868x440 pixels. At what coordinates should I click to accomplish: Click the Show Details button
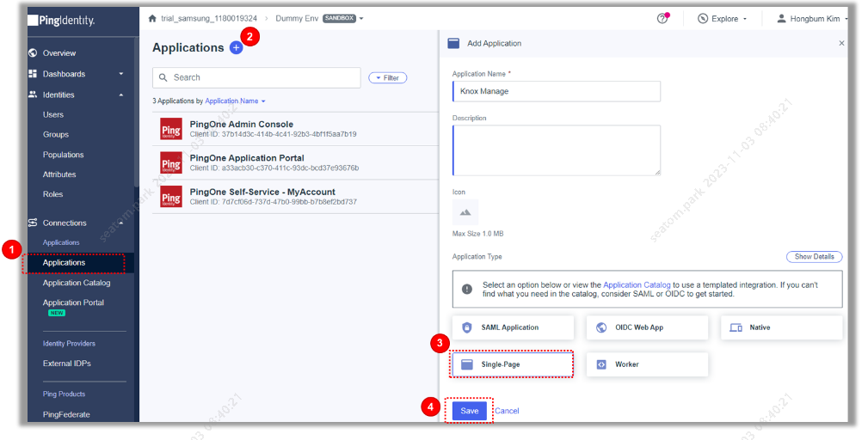coord(815,257)
